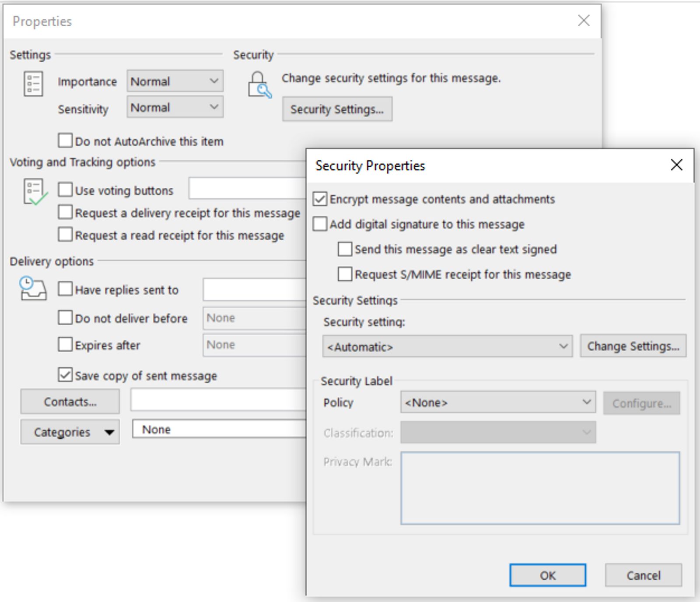Click the voting checklist icon

[x=35, y=191]
